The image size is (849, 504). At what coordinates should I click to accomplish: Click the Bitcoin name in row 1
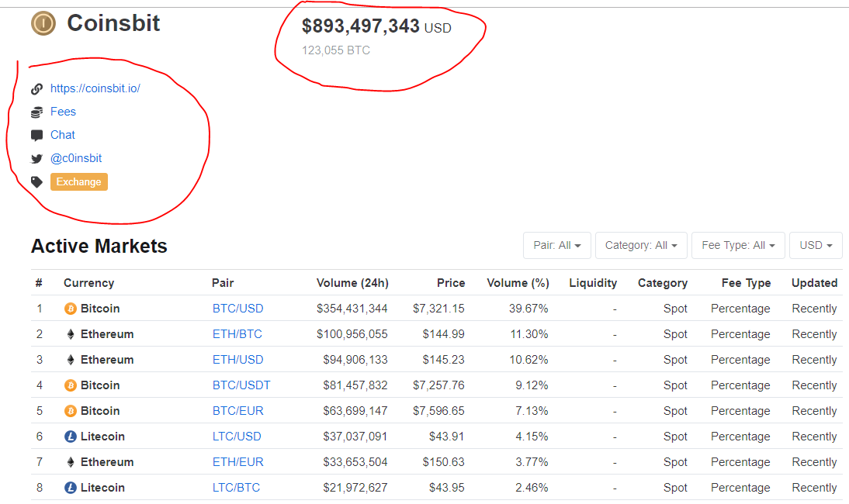(100, 309)
